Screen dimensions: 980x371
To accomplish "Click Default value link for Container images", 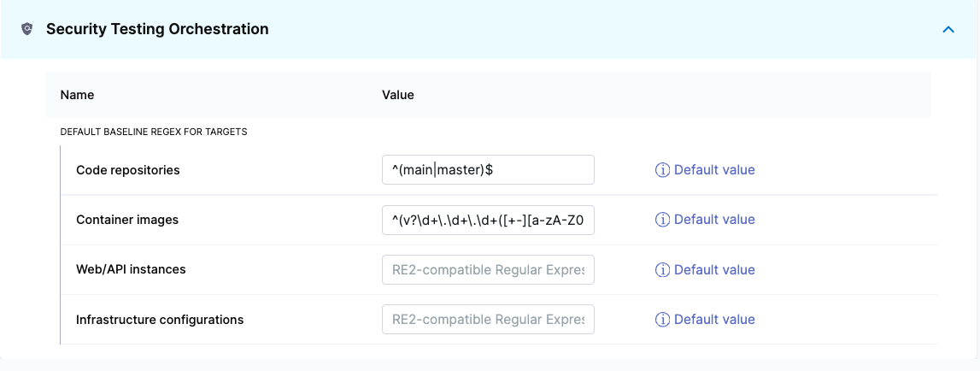I will 714,220.
